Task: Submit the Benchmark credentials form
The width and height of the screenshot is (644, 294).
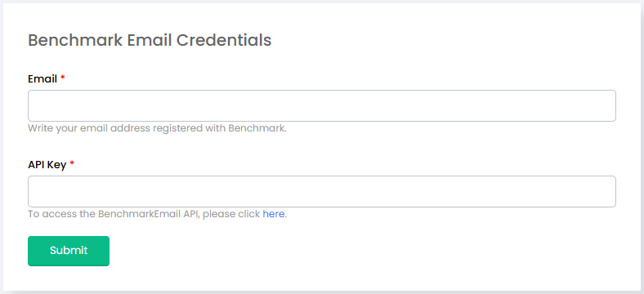Action: point(69,251)
